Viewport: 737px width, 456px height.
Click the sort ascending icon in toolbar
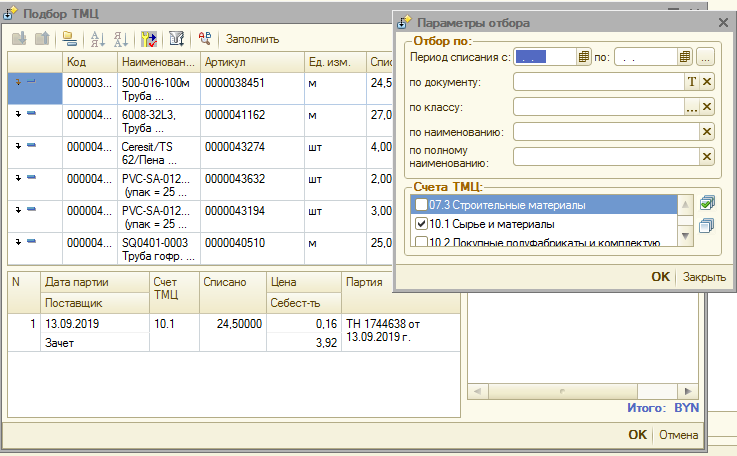(x=98, y=39)
